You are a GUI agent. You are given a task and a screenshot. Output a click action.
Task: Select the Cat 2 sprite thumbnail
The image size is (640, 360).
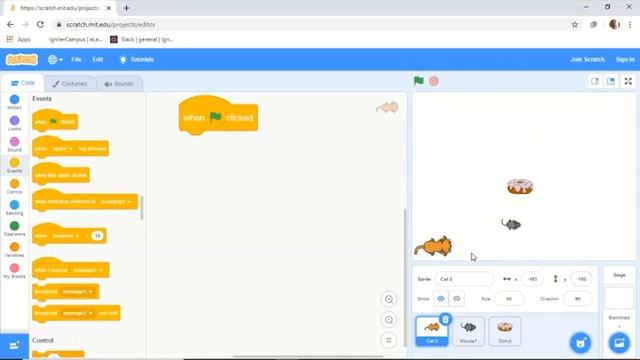point(431,331)
